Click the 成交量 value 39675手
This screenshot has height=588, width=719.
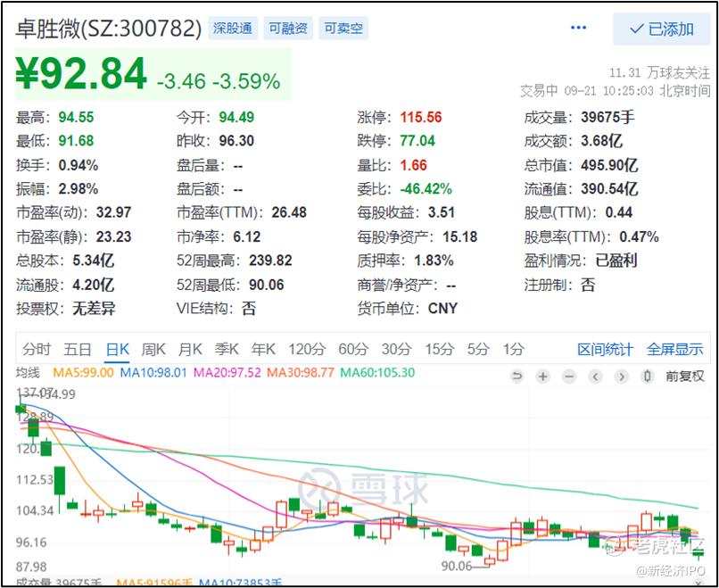(607, 117)
